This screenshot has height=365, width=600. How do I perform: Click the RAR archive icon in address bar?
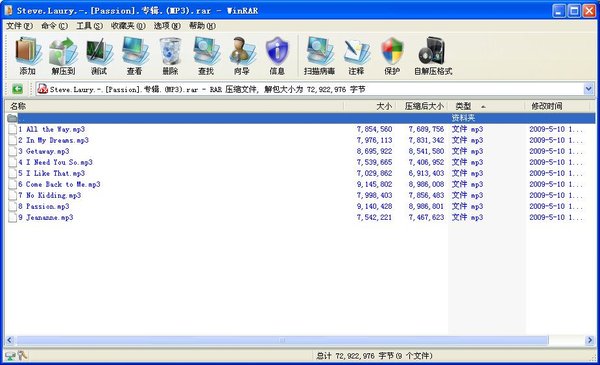42,89
